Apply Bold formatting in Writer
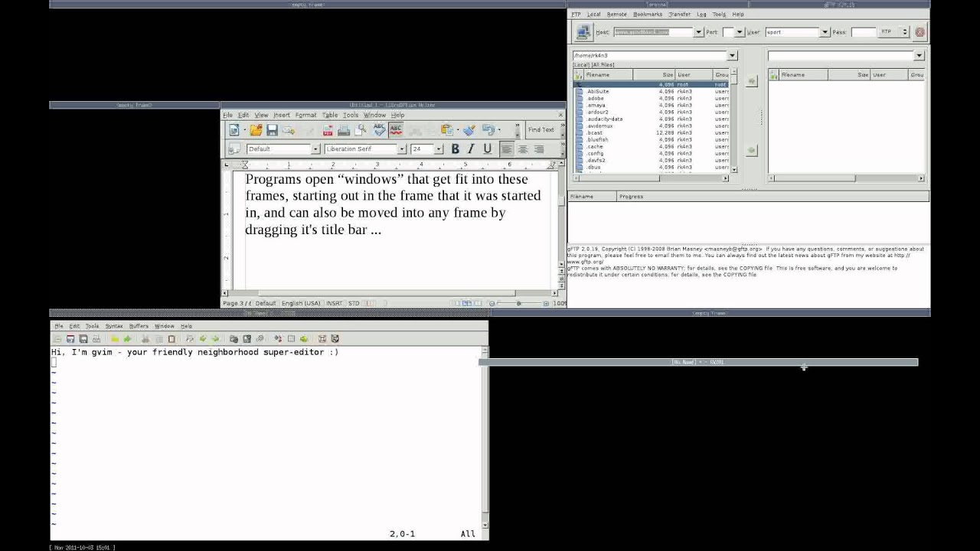 455,149
